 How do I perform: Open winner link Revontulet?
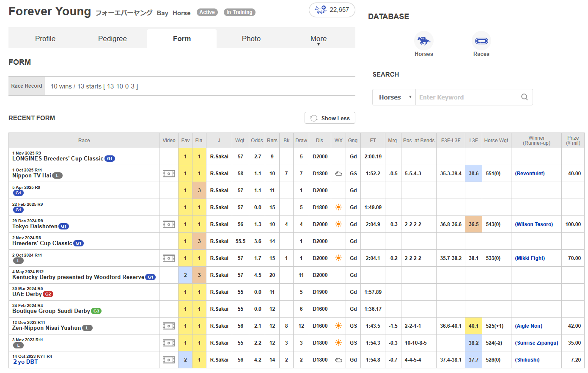(530, 174)
